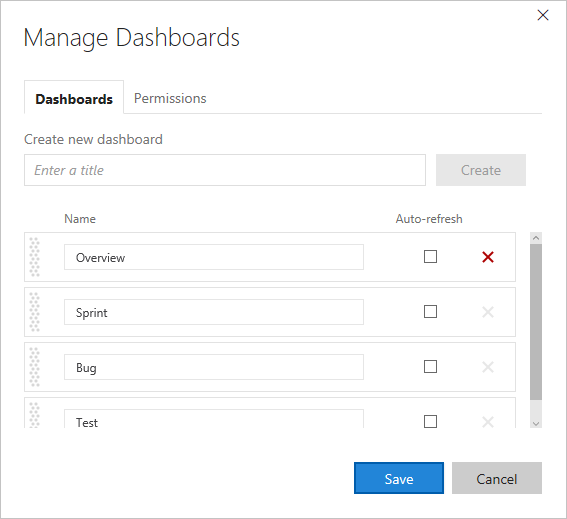Viewport: 567px width, 519px height.
Task: Delete the Bug dashboard row
Action: coord(488,367)
